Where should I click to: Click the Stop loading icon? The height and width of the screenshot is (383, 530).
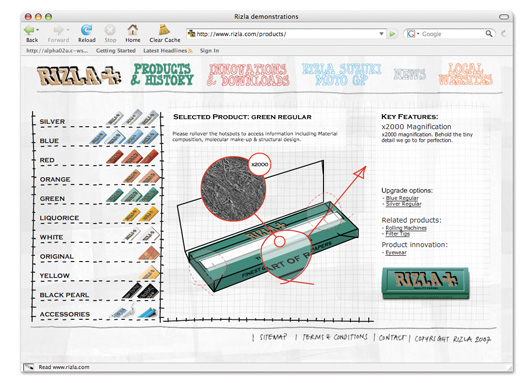(x=110, y=30)
